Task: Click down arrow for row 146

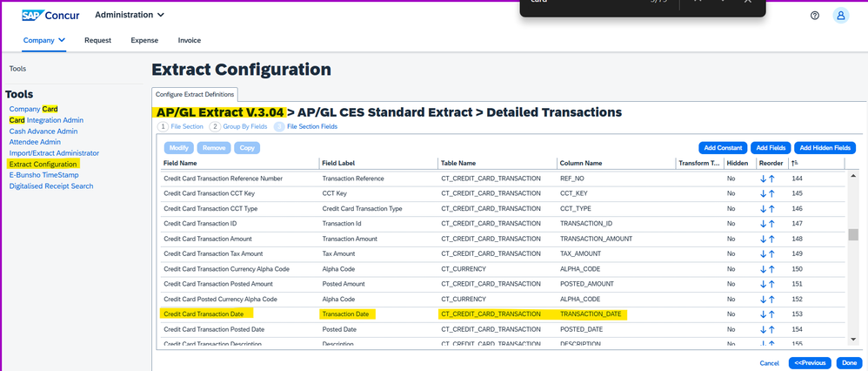Action: (x=764, y=209)
